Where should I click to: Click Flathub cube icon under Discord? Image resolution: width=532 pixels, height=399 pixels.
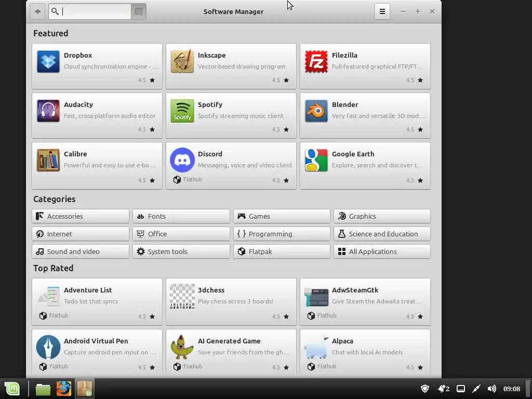[x=177, y=179]
